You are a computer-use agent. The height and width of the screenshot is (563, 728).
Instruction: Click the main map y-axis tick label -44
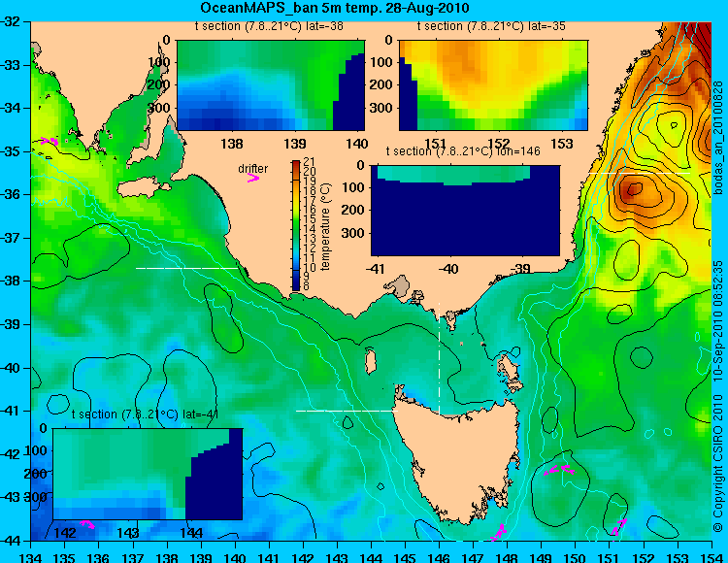[x=10, y=541]
